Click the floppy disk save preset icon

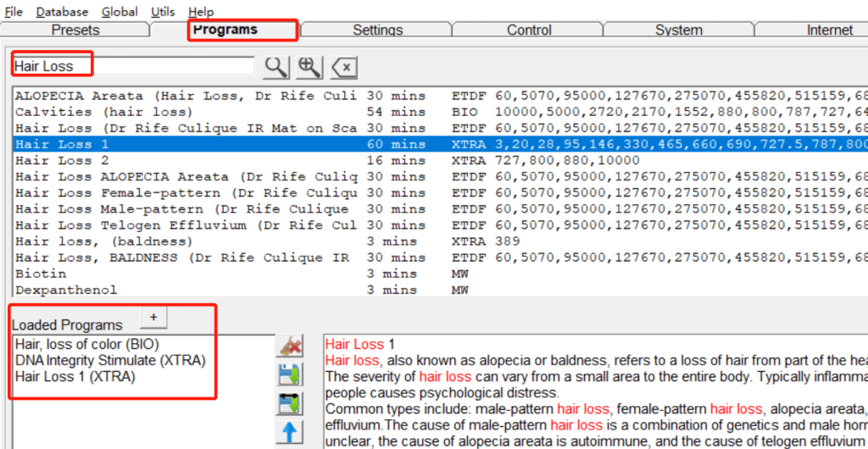point(290,374)
